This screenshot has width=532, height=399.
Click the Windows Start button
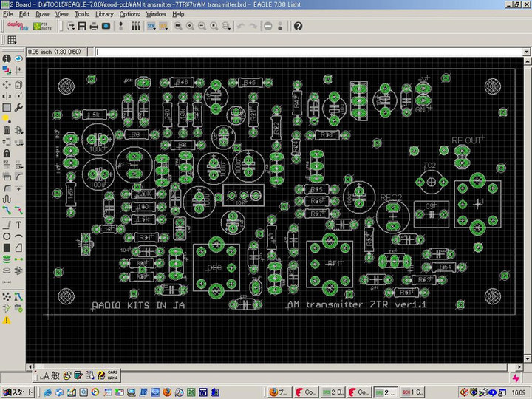pyautogui.click(x=17, y=392)
